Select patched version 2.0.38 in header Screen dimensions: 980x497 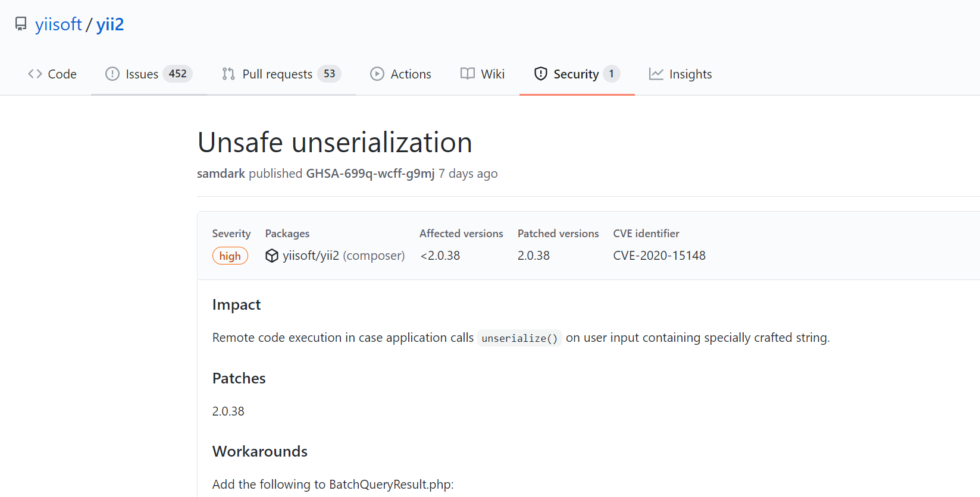point(534,256)
